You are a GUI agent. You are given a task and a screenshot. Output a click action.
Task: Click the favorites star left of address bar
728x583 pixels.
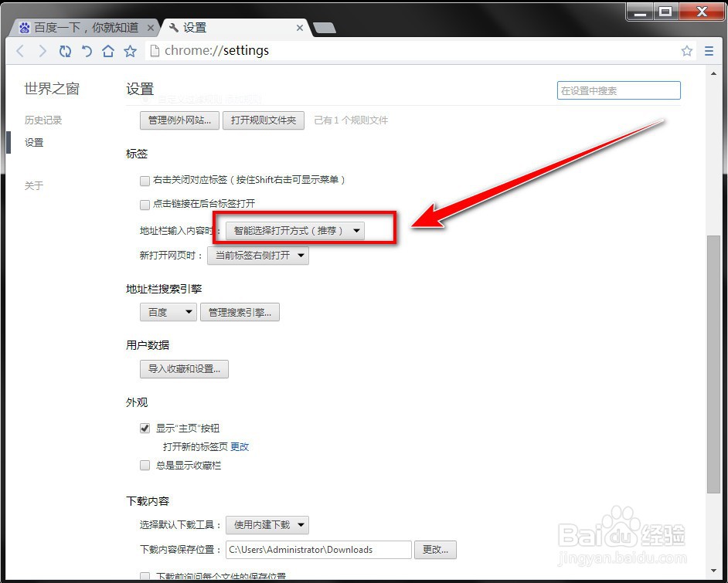pyautogui.click(x=130, y=51)
